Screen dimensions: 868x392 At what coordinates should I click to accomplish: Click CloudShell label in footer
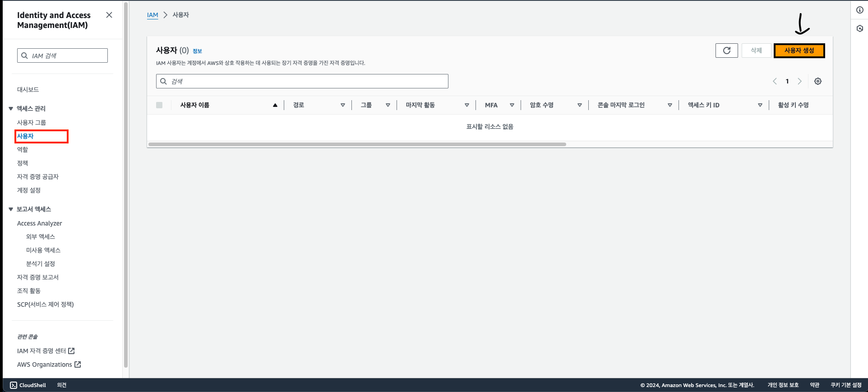pos(32,385)
